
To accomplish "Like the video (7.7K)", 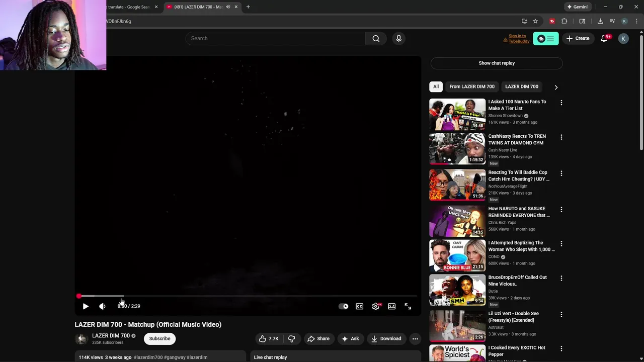I will [x=269, y=339].
